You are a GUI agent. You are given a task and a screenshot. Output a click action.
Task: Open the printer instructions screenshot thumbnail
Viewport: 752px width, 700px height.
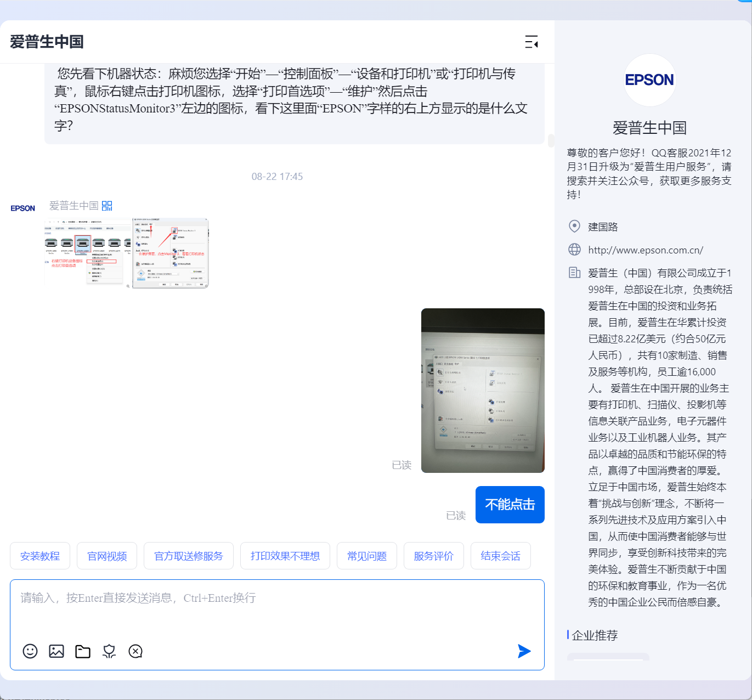127,253
